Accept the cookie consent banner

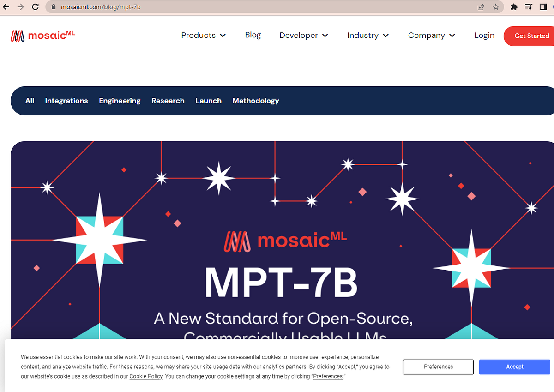[514, 367]
